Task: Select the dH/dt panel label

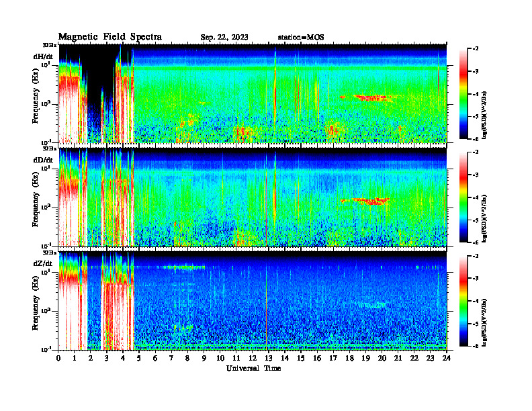Action: (43, 56)
